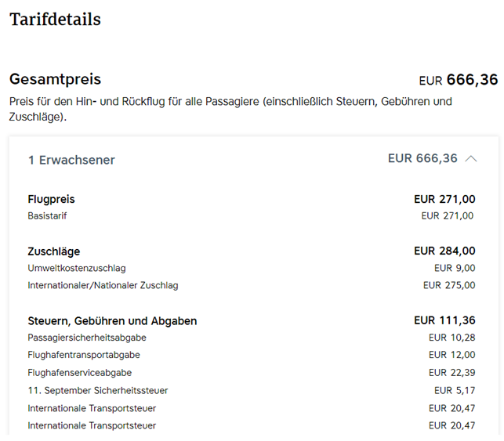This screenshot has height=441, width=504.
Task: Click the EUR 275,00 surcharge amount
Action: point(449,285)
